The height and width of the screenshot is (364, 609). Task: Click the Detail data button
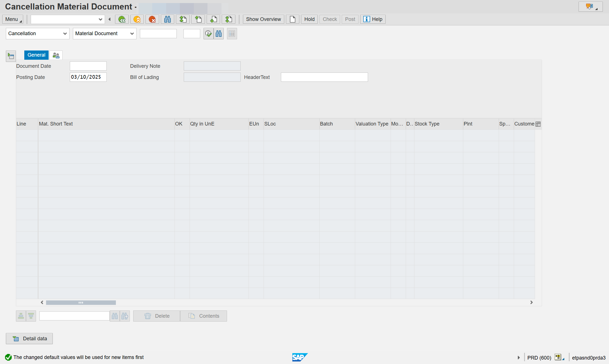click(x=29, y=339)
